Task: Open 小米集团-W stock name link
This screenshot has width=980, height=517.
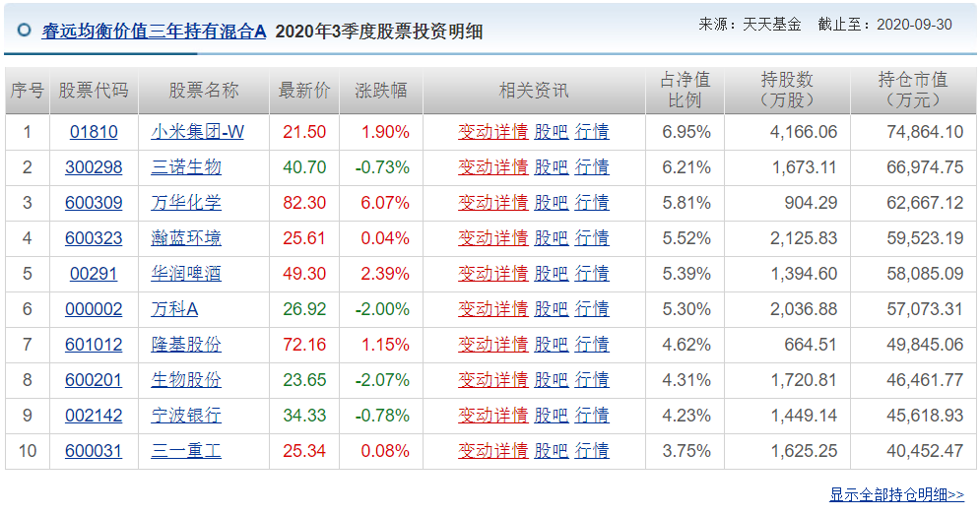Action: pyautogui.click(x=197, y=132)
